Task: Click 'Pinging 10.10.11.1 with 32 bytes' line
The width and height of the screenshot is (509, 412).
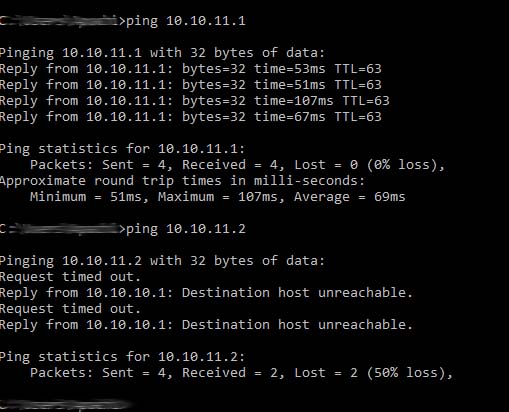Action: (162, 53)
